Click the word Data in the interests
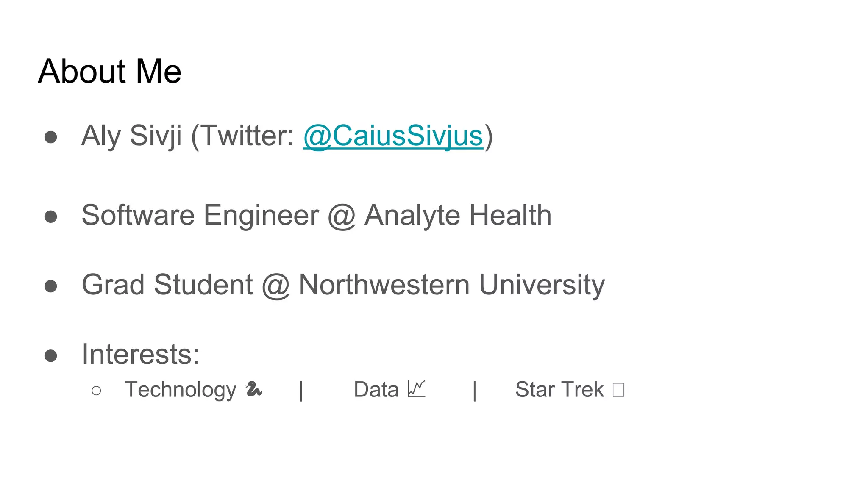The image size is (868, 488). pyautogui.click(x=376, y=389)
